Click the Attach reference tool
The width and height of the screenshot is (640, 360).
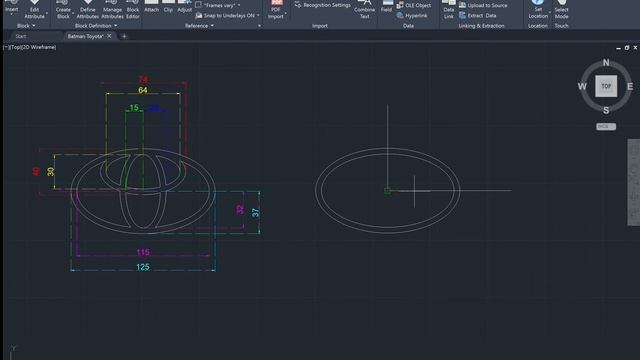[151, 7]
